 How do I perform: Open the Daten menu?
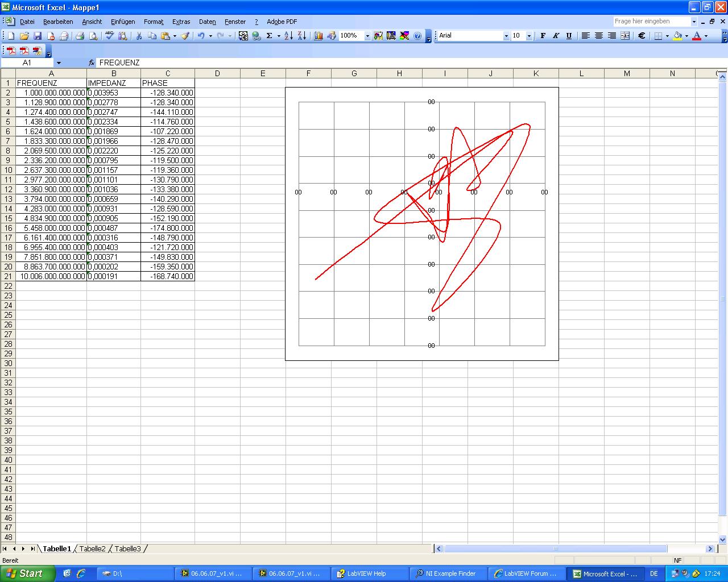pyautogui.click(x=208, y=22)
